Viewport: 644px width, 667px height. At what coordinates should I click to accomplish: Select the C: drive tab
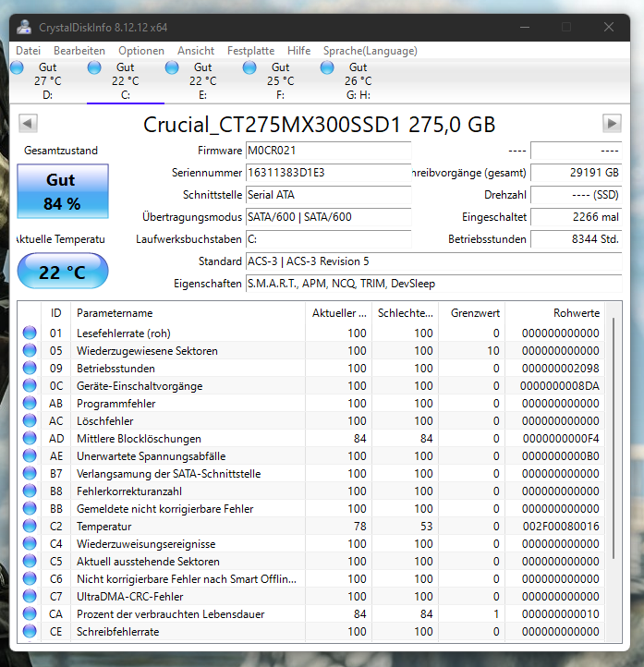click(126, 80)
